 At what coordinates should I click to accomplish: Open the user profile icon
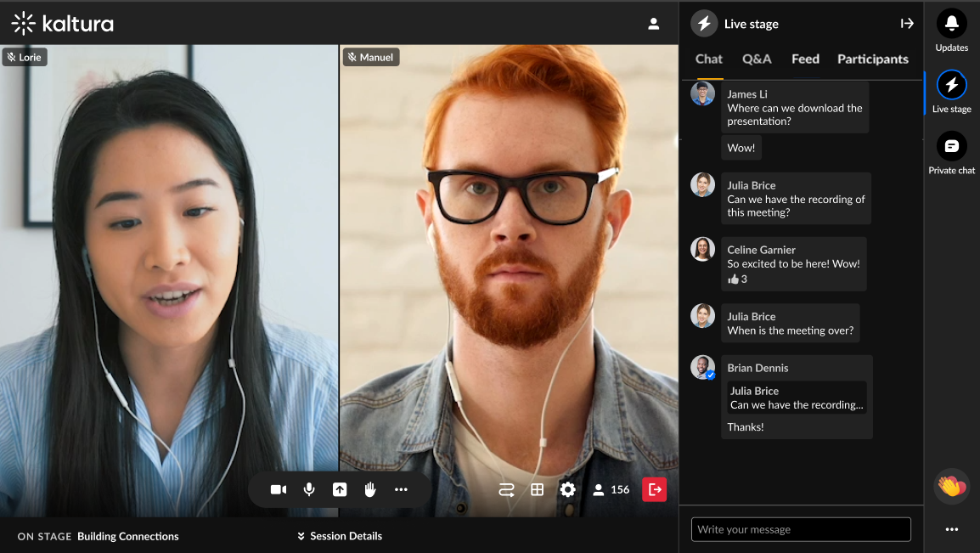pos(653,24)
